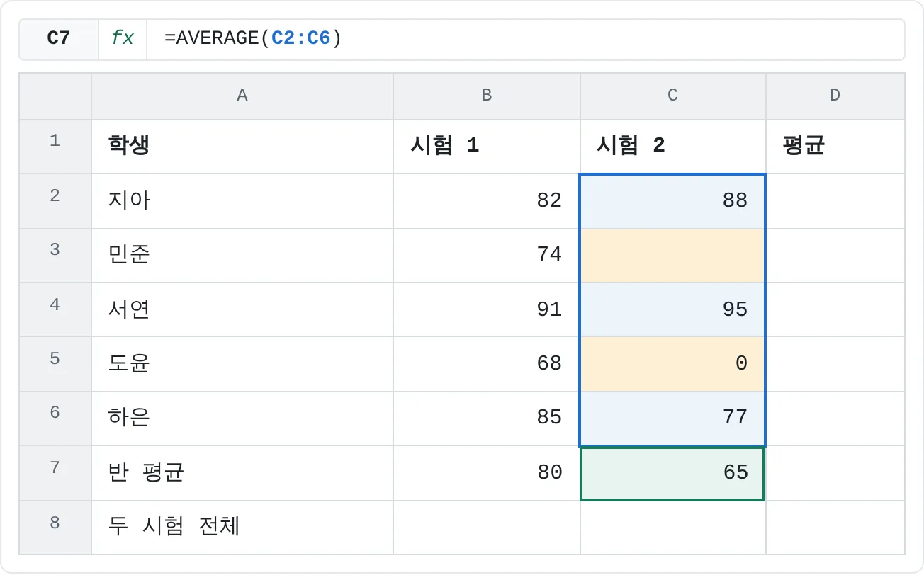This screenshot has width=924, height=575.
Task: Select column C header
Action: click(673, 96)
